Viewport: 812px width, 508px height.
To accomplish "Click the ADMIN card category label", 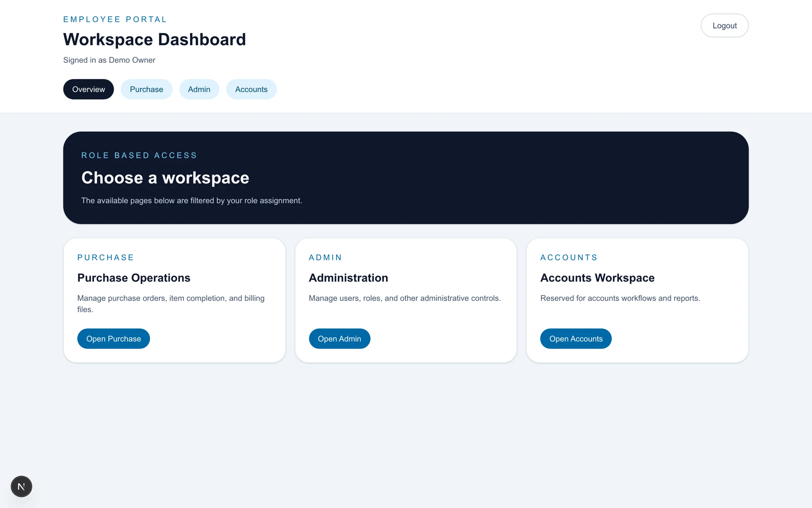I will 325,257.
